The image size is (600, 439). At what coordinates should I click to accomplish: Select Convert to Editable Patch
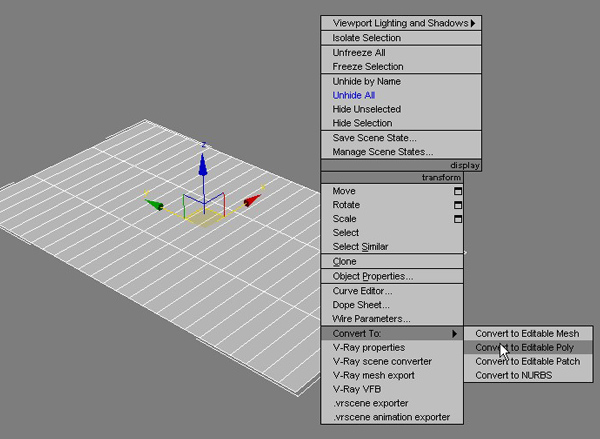click(528, 361)
